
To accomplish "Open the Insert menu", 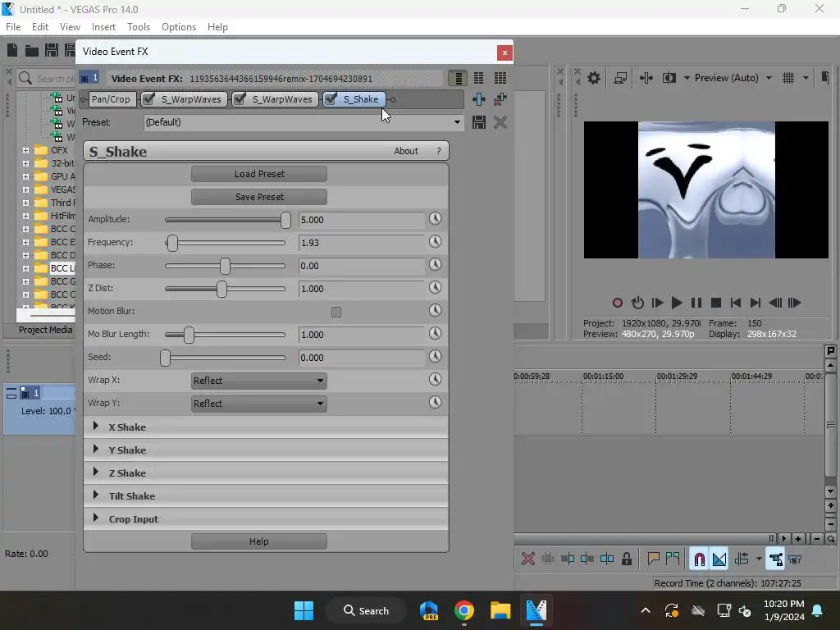I will (x=103, y=27).
